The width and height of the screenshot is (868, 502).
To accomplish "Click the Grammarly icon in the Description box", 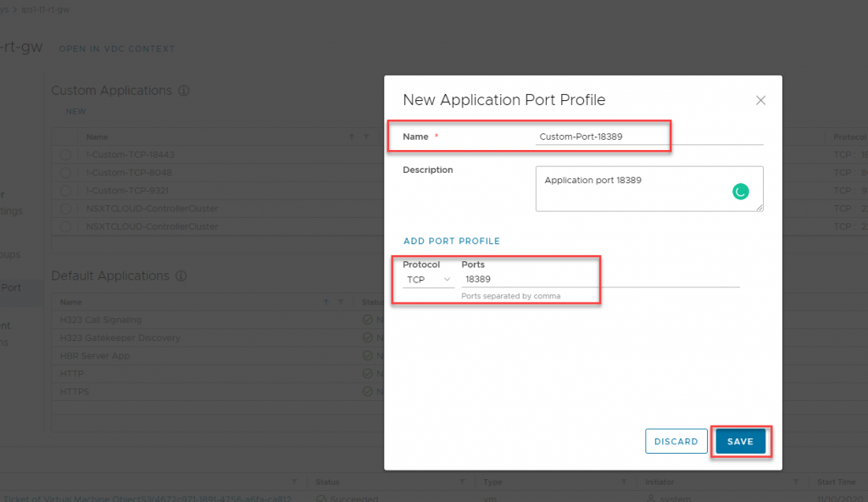I will 741,192.
